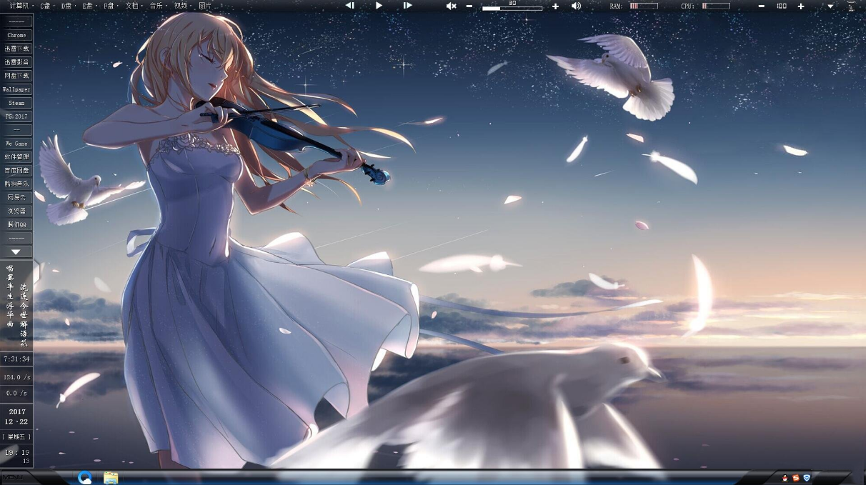
Task: Decrease volume with the minus button
Action: [x=469, y=6]
